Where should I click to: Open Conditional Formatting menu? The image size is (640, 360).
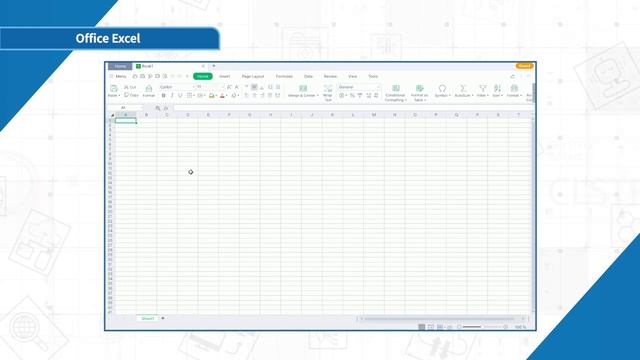tap(395, 93)
